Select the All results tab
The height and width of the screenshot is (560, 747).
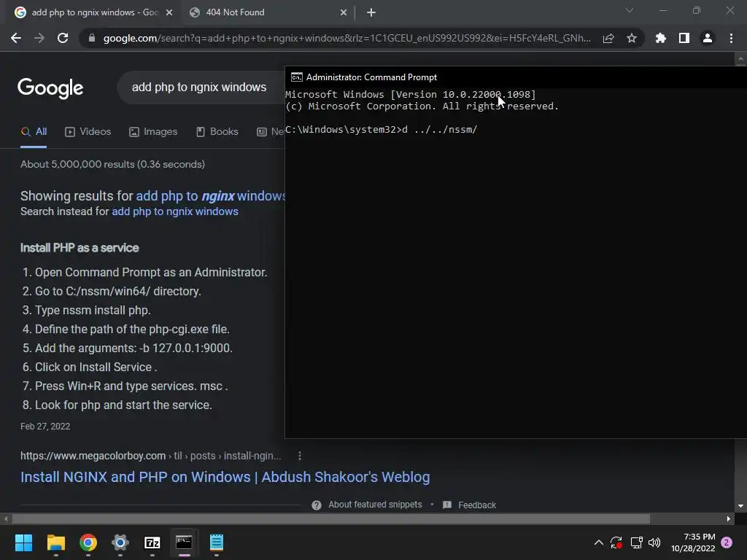coord(34,132)
